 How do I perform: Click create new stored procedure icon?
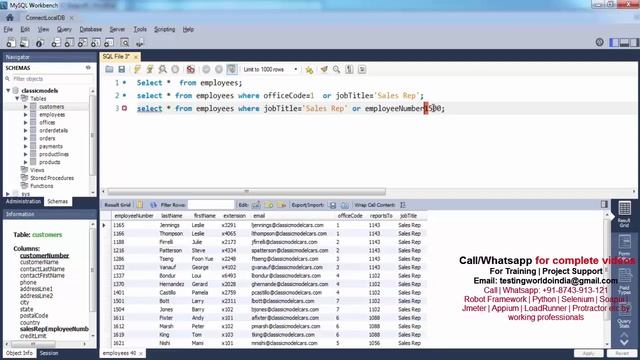[96, 42]
